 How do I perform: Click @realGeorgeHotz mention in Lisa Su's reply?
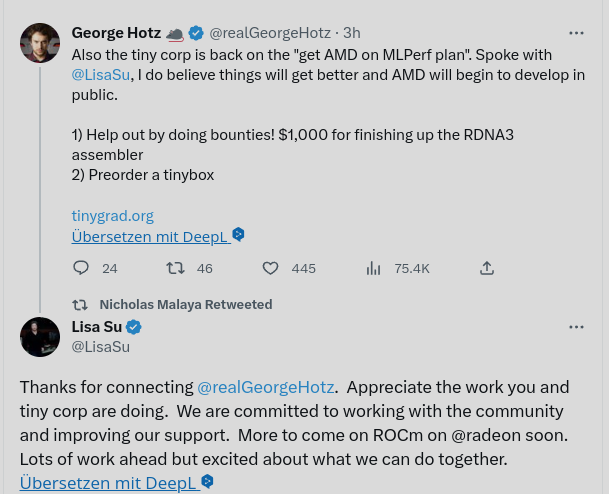pyautogui.click(x=266, y=387)
